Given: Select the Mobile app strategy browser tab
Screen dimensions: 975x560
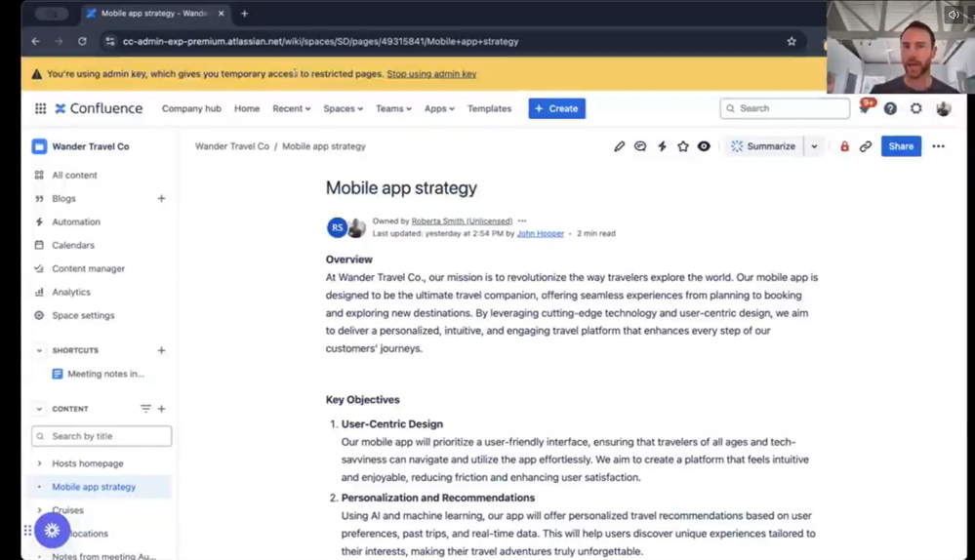Looking at the screenshot, I should tap(155, 13).
